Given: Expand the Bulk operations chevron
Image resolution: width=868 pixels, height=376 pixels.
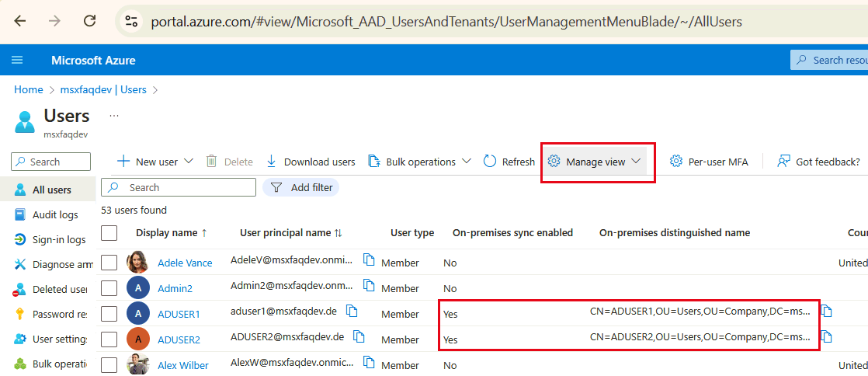Looking at the screenshot, I should [x=466, y=161].
